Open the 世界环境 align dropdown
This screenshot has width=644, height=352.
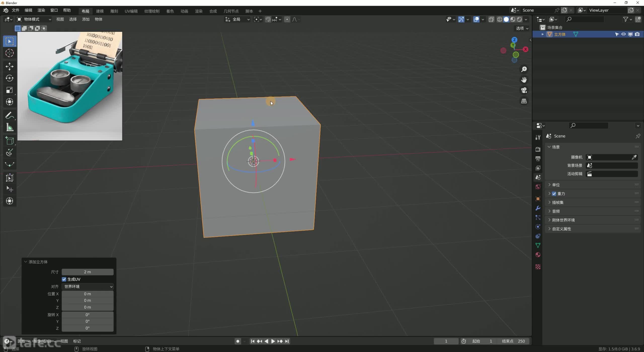(88, 287)
